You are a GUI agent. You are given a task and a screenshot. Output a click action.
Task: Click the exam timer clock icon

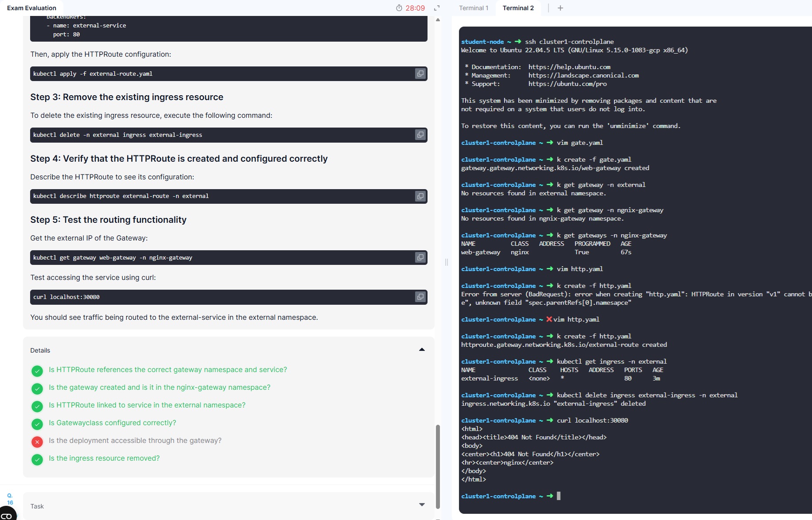[x=399, y=8]
